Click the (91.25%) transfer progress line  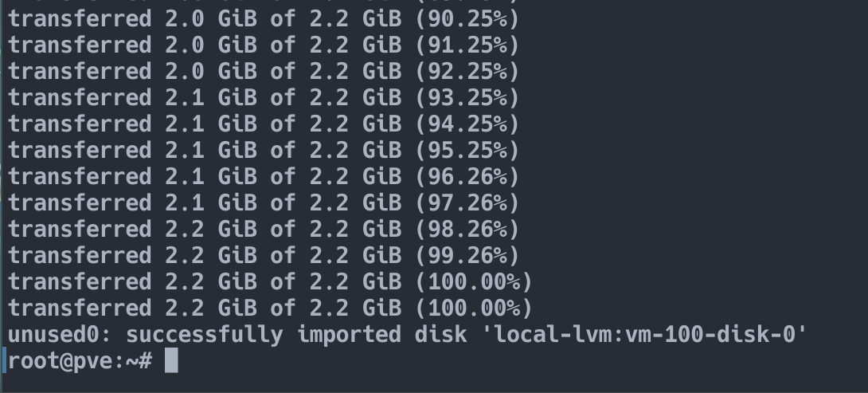(263, 45)
